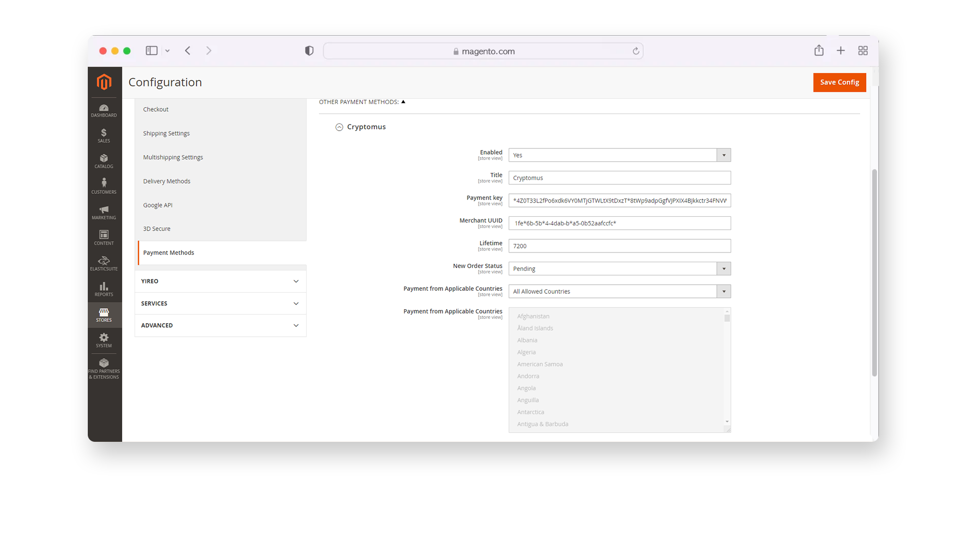Expand the SERVICES section
Screen dimensions: 980x551
(x=220, y=304)
